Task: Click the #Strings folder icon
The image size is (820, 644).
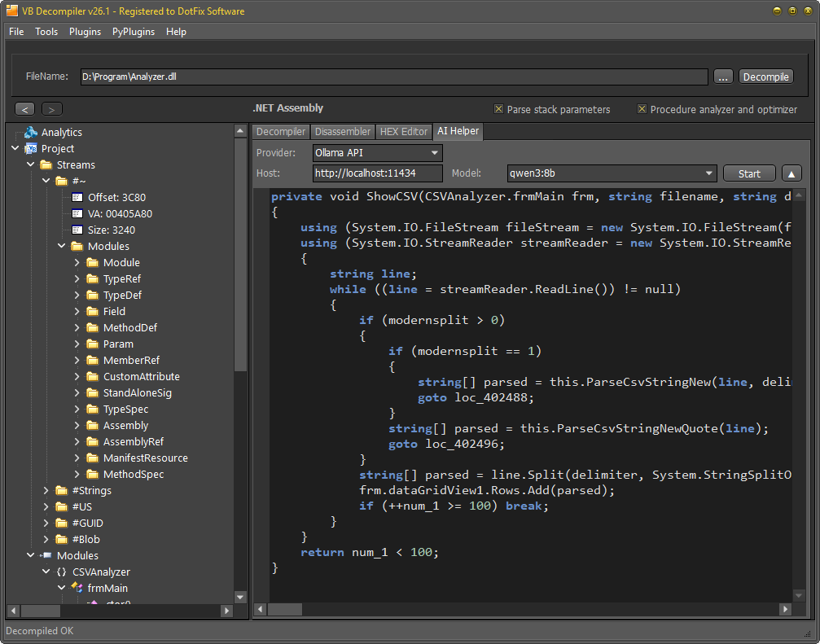Action: (62, 490)
